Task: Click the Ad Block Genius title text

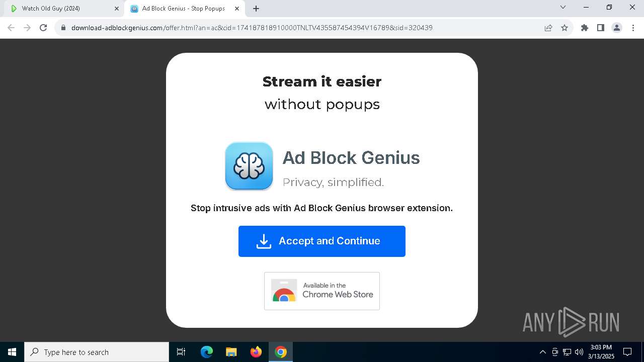Action: (351, 158)
